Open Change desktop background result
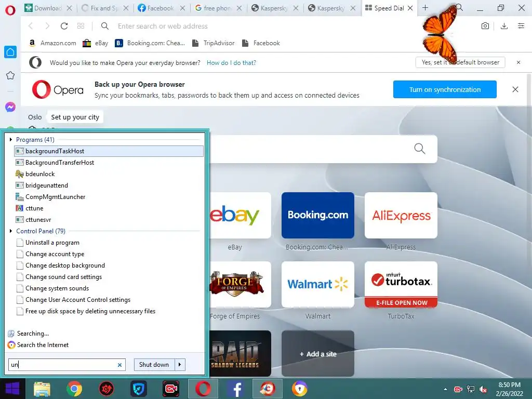This screenshot has width=532, height=399. click(109, 265)
